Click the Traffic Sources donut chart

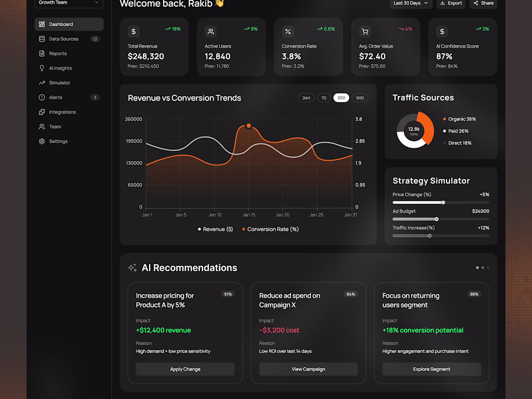coord(415,130)
